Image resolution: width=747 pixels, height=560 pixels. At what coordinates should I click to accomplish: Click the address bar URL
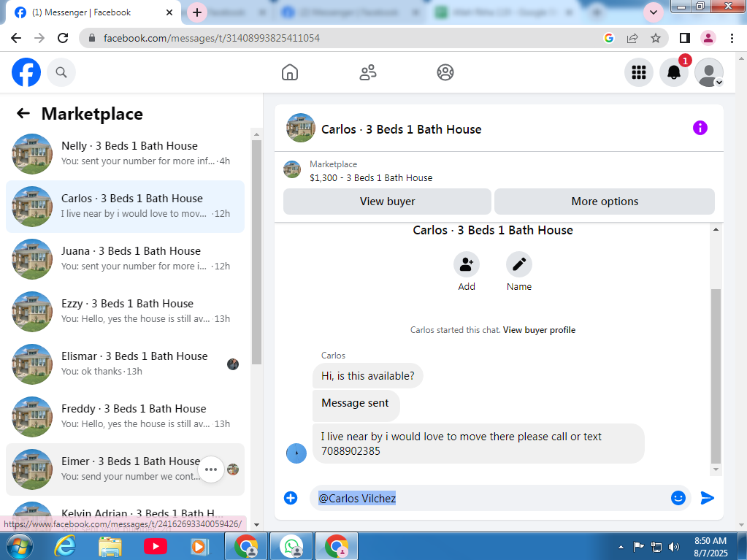coord(212,38)
